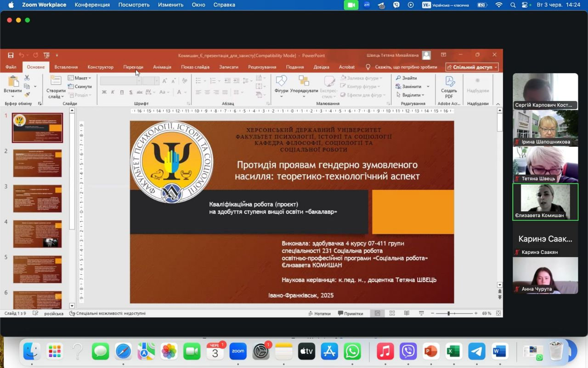Click Ірина Шапошникова participant video tile

[545, 128]
